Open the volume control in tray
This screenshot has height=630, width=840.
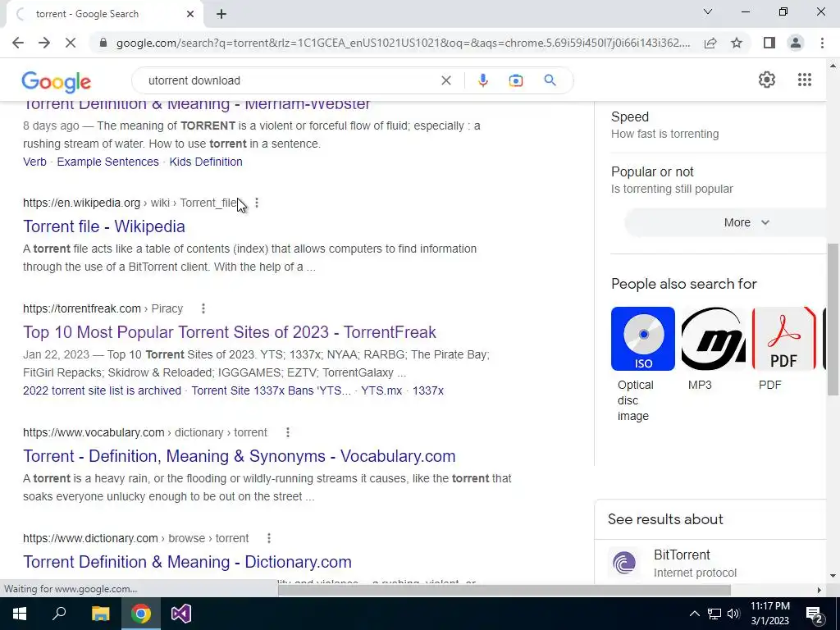(x=734, y=614)
